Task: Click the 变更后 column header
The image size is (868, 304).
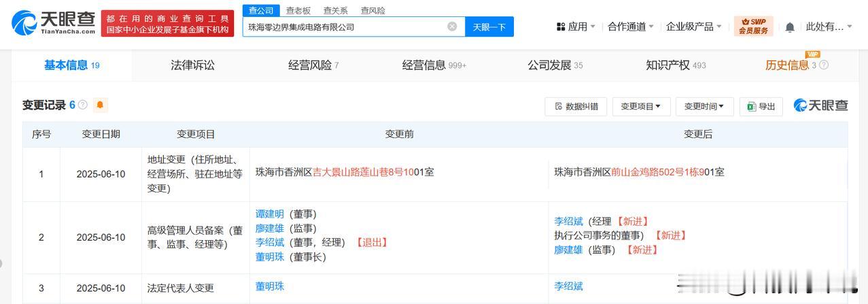Action: click(x=698, y=135)
